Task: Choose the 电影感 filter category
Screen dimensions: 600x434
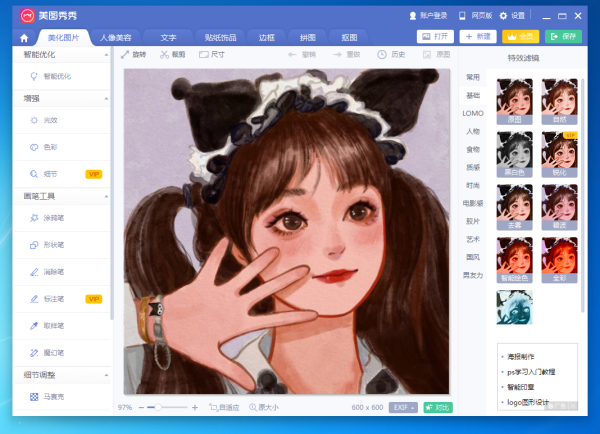Action: click(x=473, y=203)
